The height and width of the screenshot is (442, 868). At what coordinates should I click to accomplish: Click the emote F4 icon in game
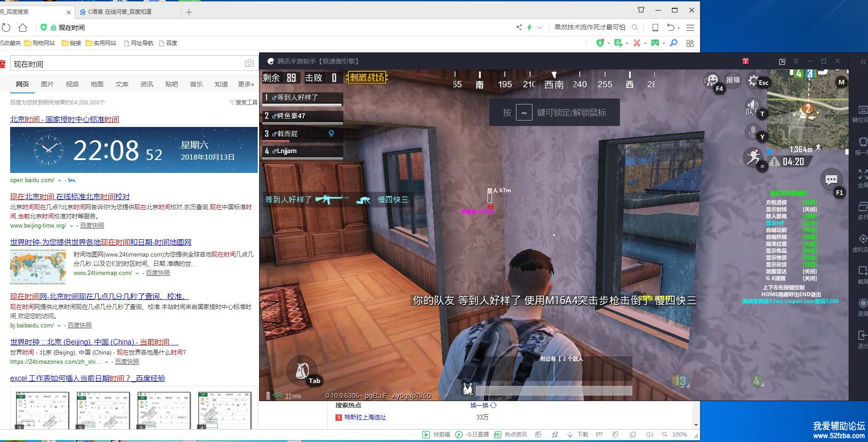coord(712,81)
